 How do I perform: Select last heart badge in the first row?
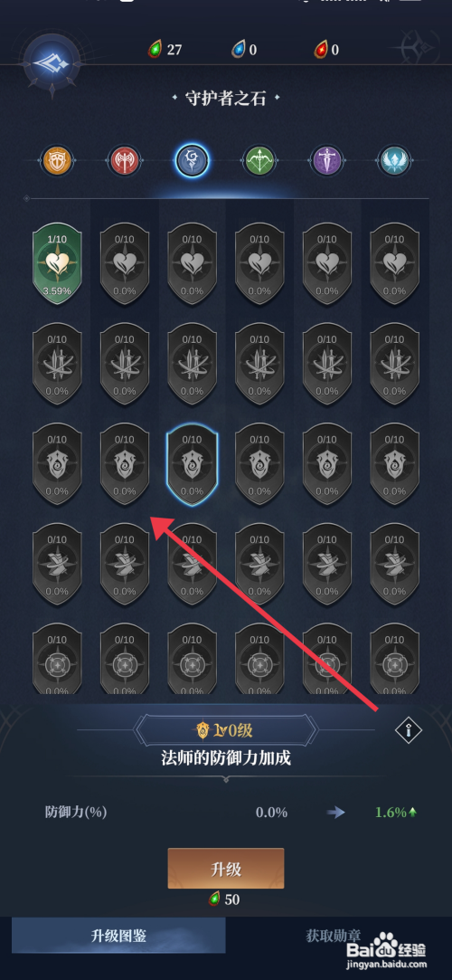(394, 263)
